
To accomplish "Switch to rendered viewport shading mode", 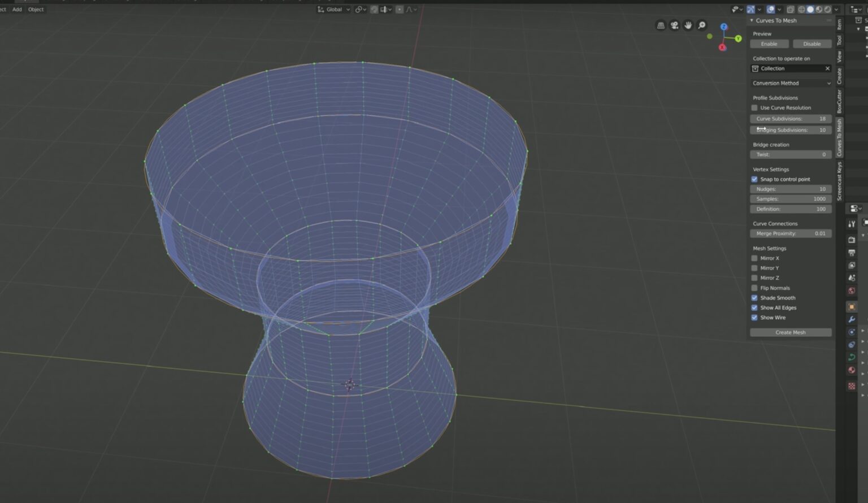I will [x=827, y=9].
